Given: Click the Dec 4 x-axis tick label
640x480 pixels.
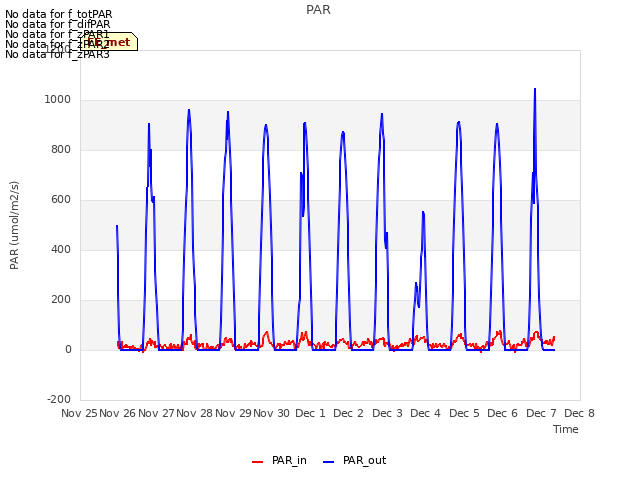Looking at the screenshot, I should (x=425, y=413).
